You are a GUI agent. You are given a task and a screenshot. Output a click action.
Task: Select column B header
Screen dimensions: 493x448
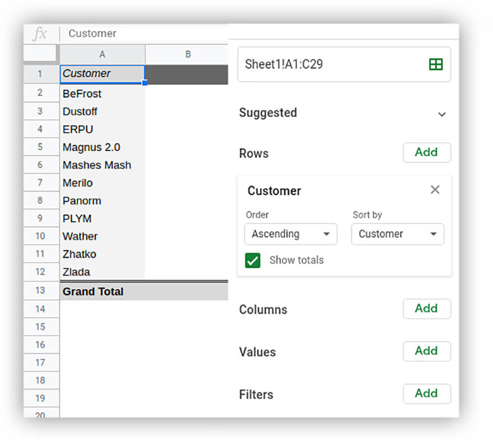pos(188,54)
